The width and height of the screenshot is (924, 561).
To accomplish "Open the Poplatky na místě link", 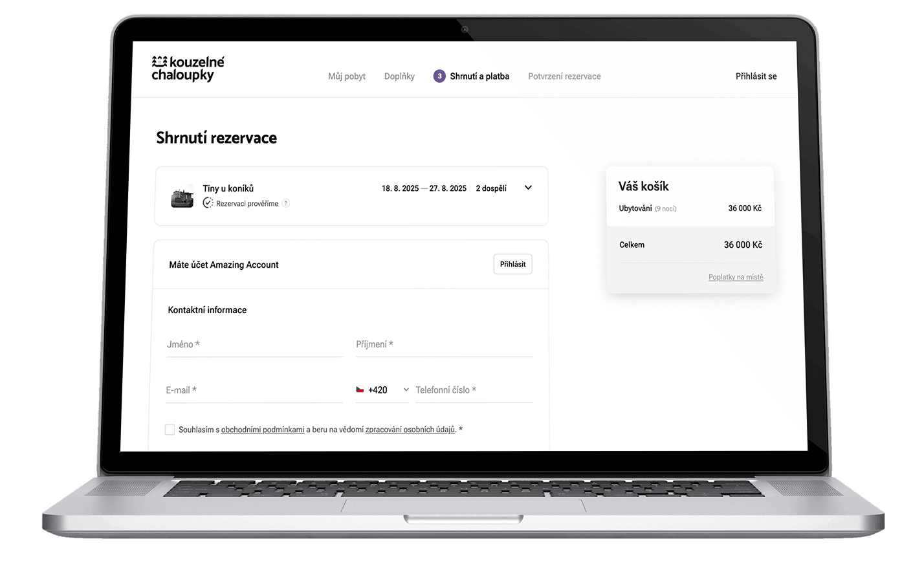I will point(736,278).
